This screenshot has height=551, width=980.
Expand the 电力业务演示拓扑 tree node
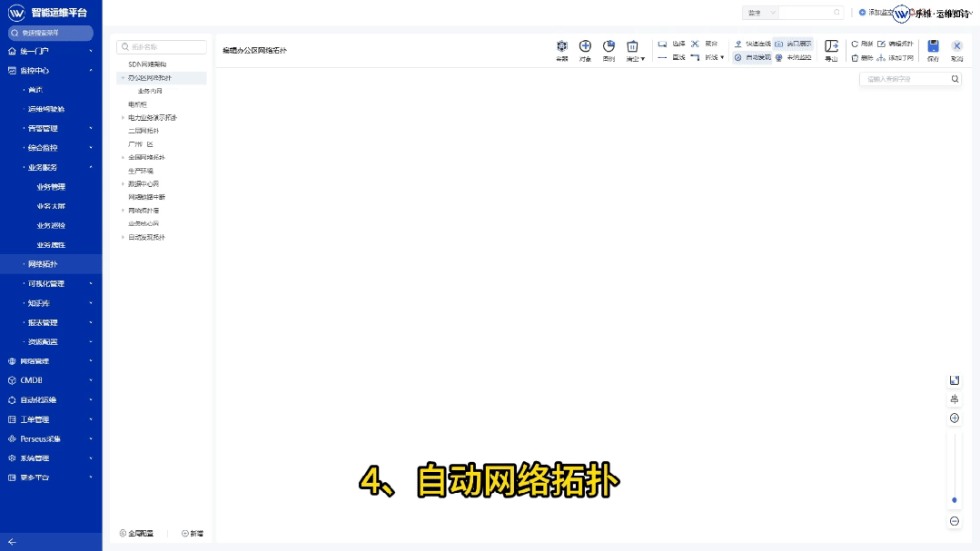[122, 117]
